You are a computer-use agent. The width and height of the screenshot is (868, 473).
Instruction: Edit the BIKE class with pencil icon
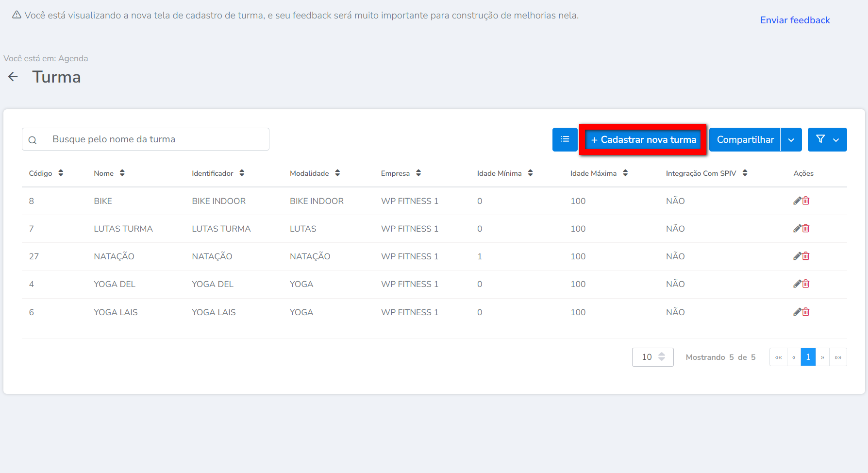pos(797,201)
